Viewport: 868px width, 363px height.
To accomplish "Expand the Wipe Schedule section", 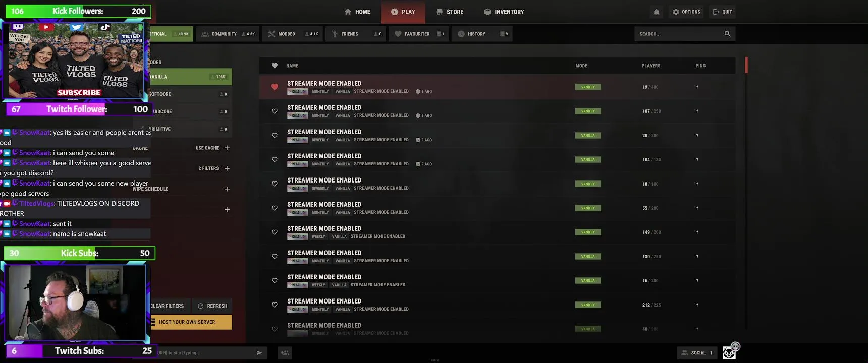I will [x=227, y=189].
